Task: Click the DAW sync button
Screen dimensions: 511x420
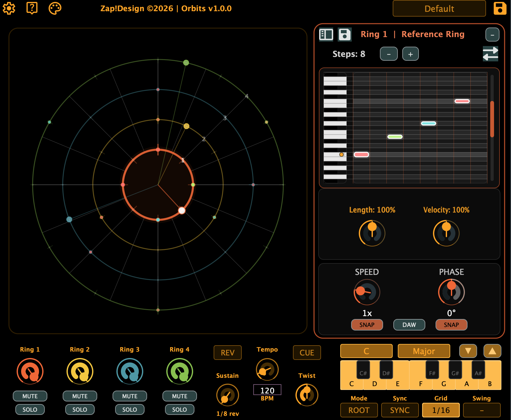Action: 409,325
